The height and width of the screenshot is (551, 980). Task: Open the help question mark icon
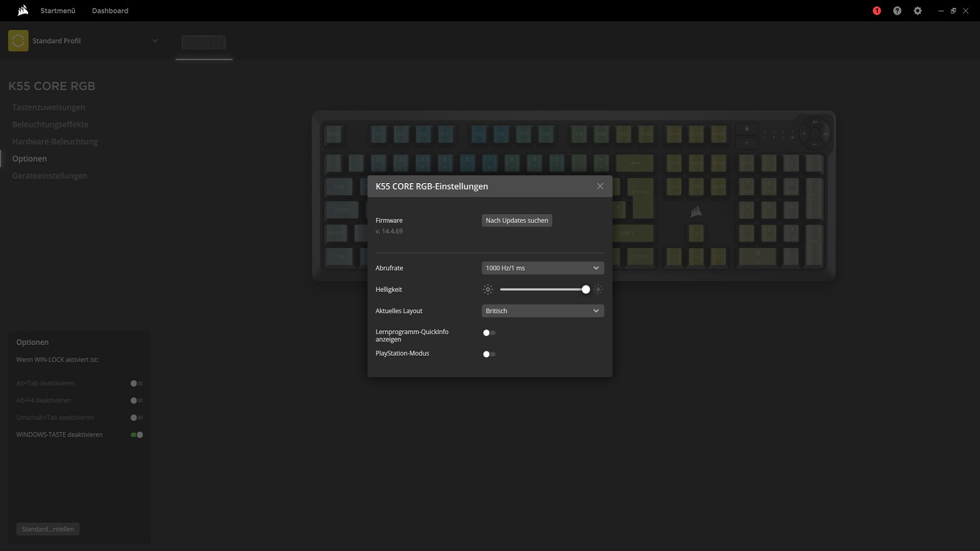point(897,11)
